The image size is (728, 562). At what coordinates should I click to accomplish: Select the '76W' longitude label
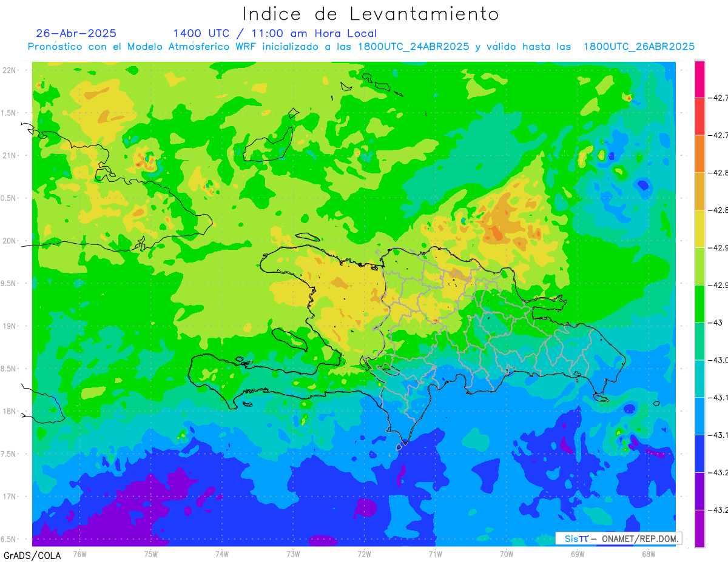(x=79, y=553)
